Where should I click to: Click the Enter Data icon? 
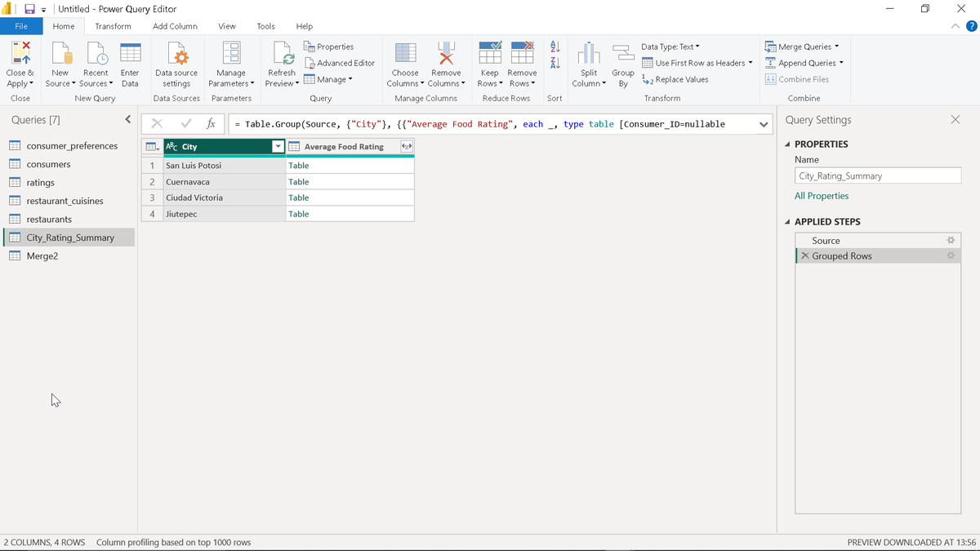click(130, 53)
